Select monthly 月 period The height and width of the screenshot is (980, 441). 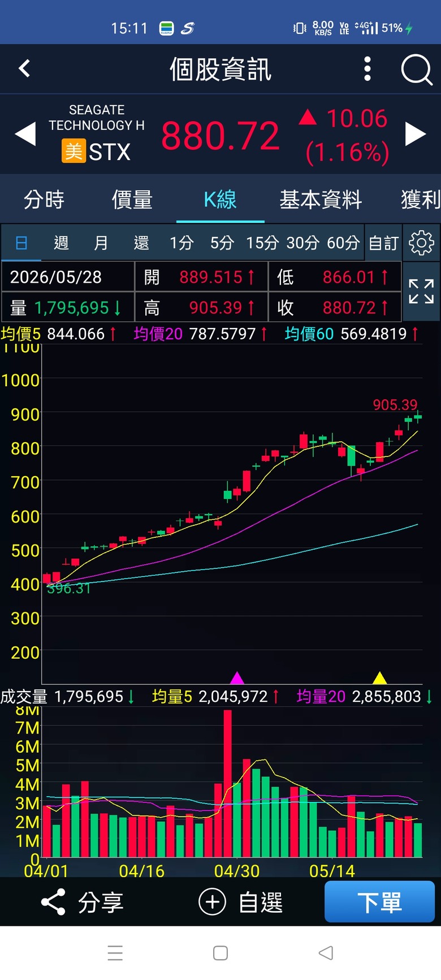coord(101,243)
